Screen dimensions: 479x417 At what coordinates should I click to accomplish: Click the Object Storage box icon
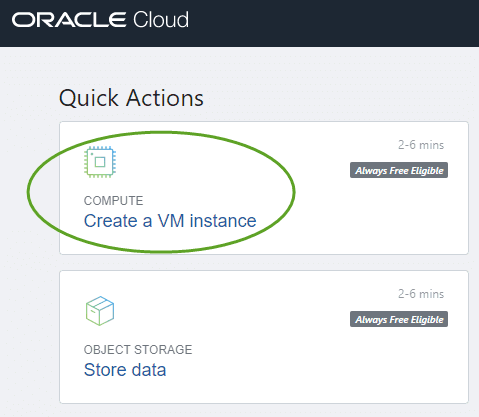point(100,311)
